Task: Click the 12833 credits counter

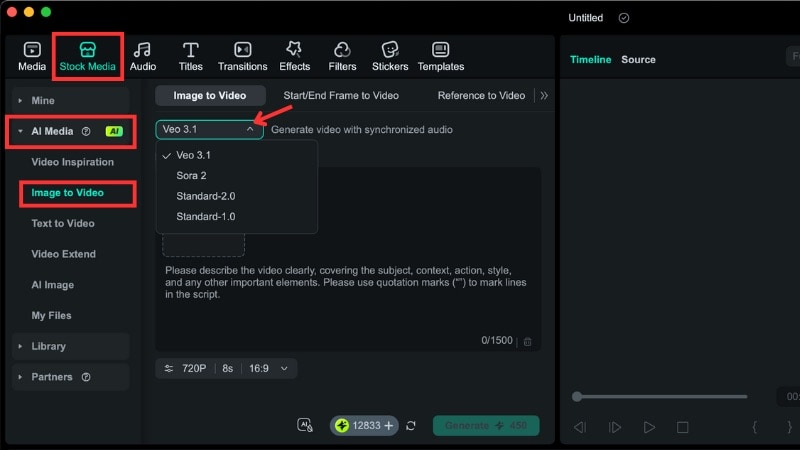Action: tap(366, 426)
